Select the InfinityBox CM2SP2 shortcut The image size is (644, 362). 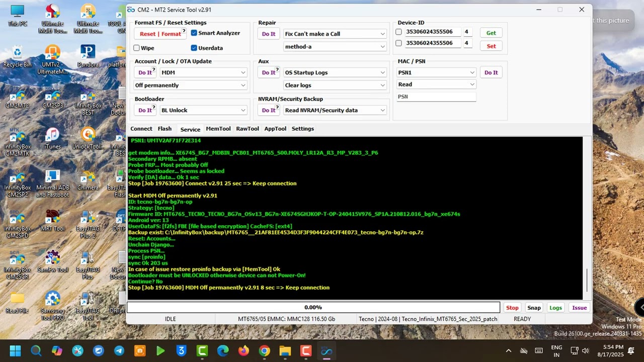pos(17,183)
